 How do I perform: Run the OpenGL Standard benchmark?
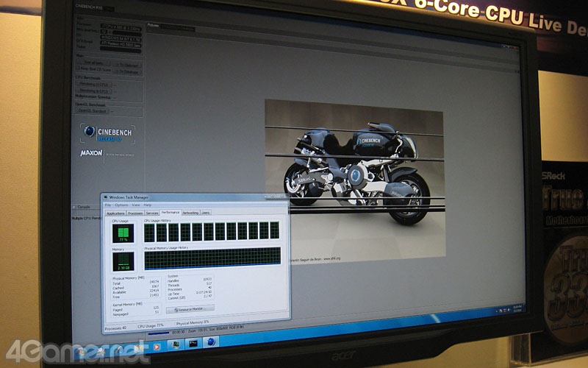click(92, 111)
